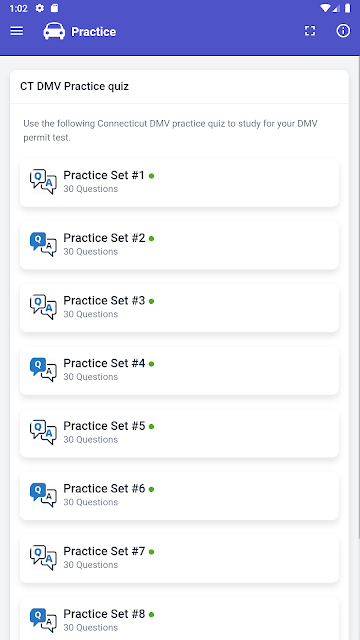Viewport: 360px width, 640px height.
Task: Launch Practice Set #8 quiz
Action: [x=179, y=619]
